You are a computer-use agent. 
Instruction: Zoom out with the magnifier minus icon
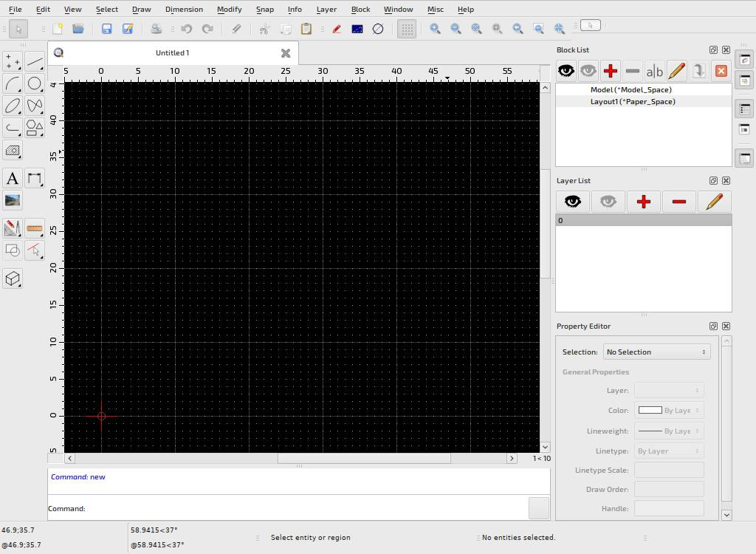tap(456, 29)
